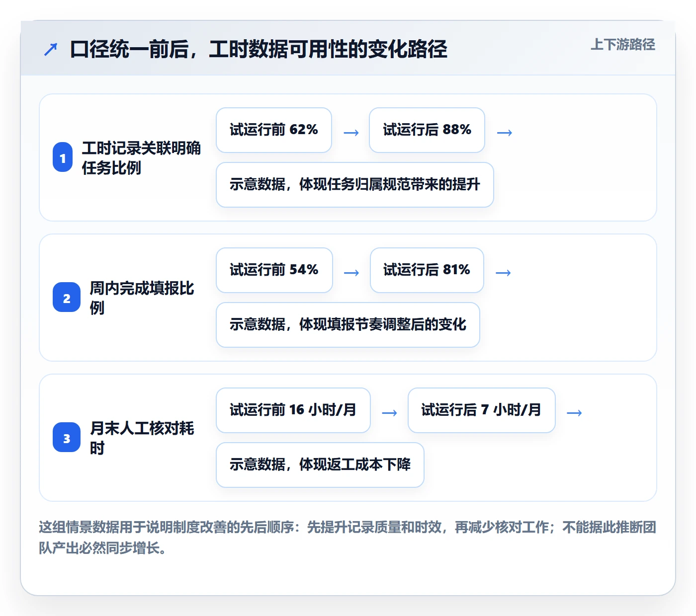Click the 上下游路径 label in header
This screenshot has height=616, width=696.
tap(622, 45)
